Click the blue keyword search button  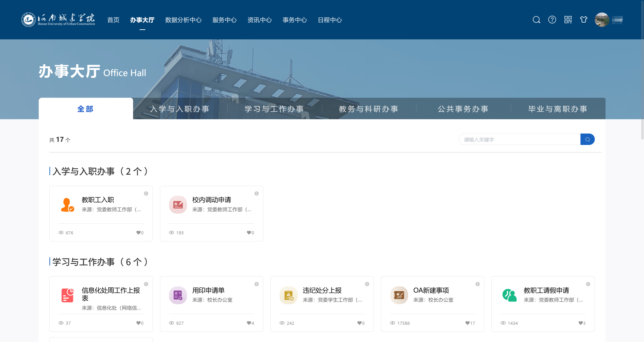tap(588, 139)
